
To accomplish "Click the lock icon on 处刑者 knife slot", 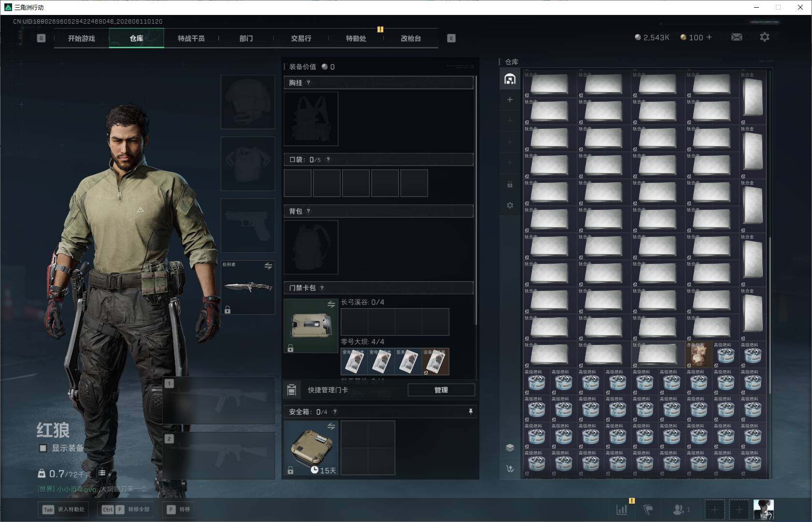I will 227,310.
